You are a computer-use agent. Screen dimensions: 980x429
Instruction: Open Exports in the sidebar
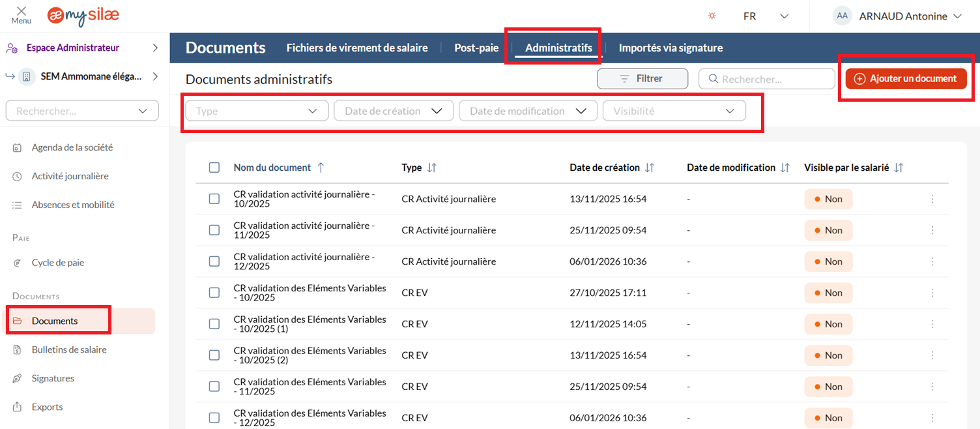click(x=47, y=407)
